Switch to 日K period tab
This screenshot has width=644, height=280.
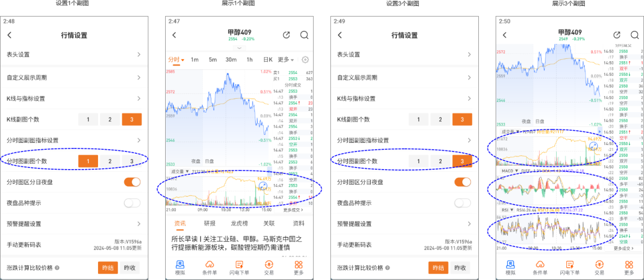pos(268,60)
